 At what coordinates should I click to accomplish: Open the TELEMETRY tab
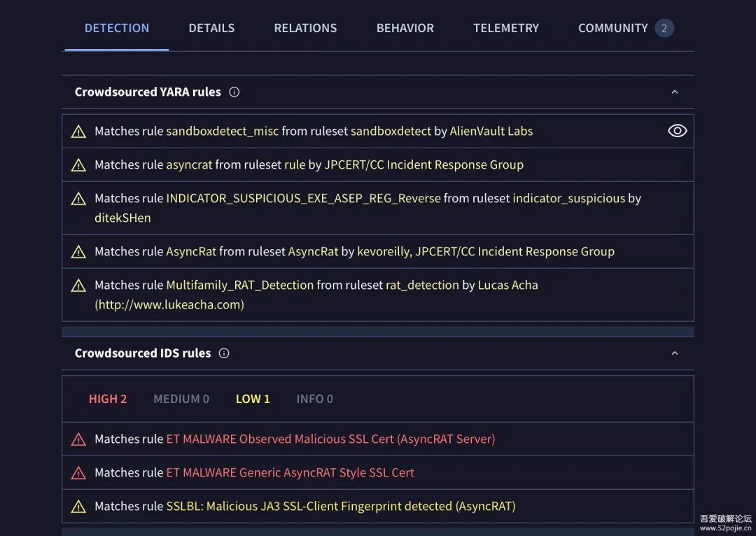(x=506, y=28)
